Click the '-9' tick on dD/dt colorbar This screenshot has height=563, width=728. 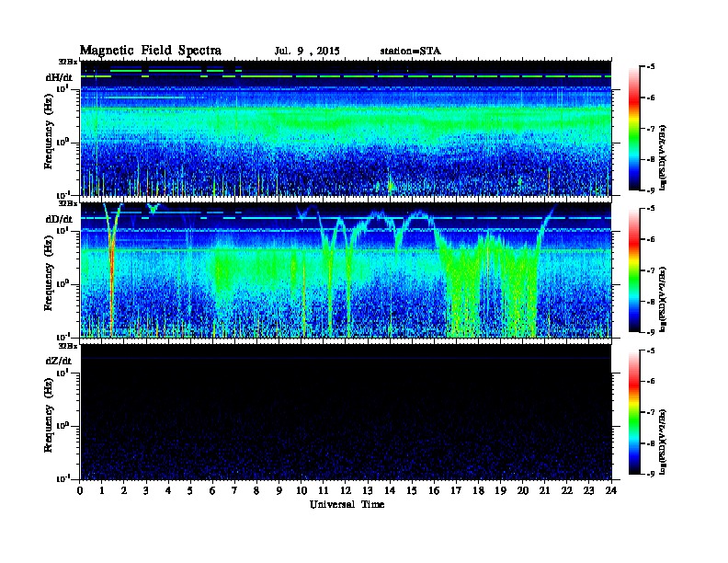pyautogui.click(x=651, y=332)
